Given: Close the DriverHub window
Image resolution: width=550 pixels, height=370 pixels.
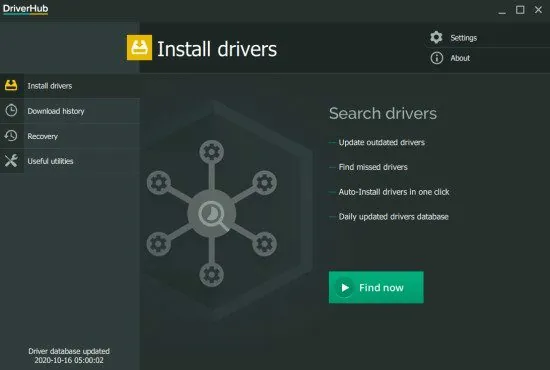Looking at the screenshot, I should click(x=538, y=10).
